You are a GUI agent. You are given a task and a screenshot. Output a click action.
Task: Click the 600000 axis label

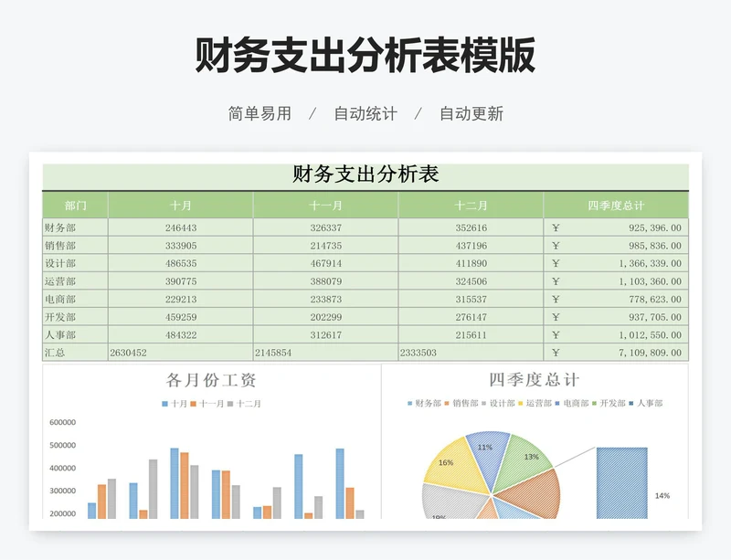[x=62, y=422]
